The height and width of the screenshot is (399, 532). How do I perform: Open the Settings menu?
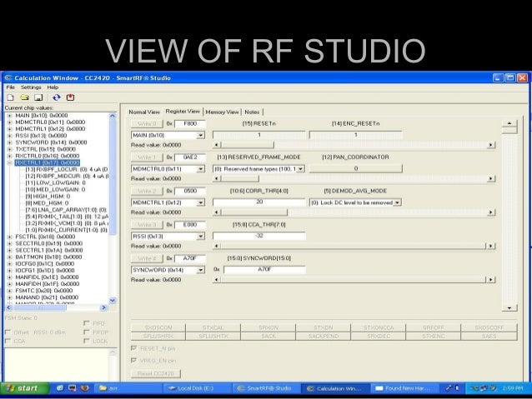pyautogui.click(x=31, y=87)
